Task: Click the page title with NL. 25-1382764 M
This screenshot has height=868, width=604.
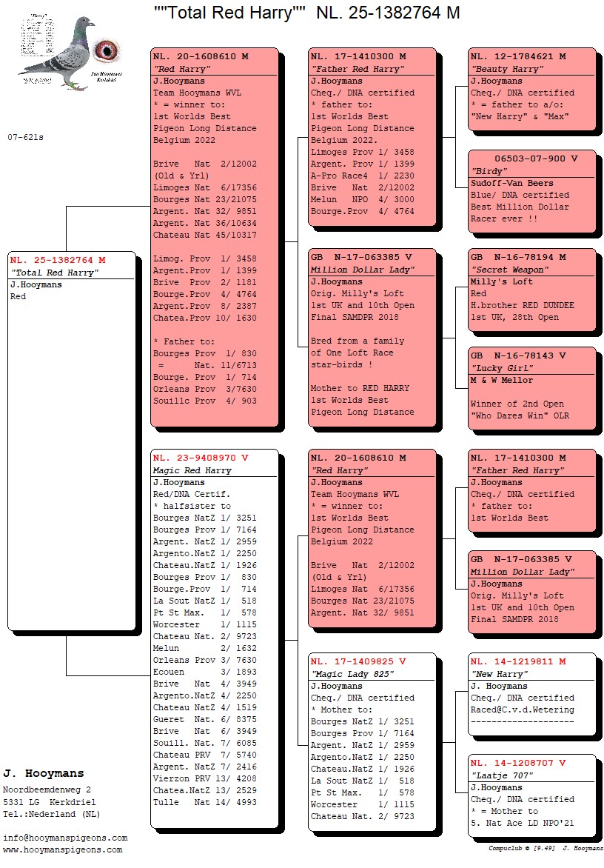Action: click(306, 13)
